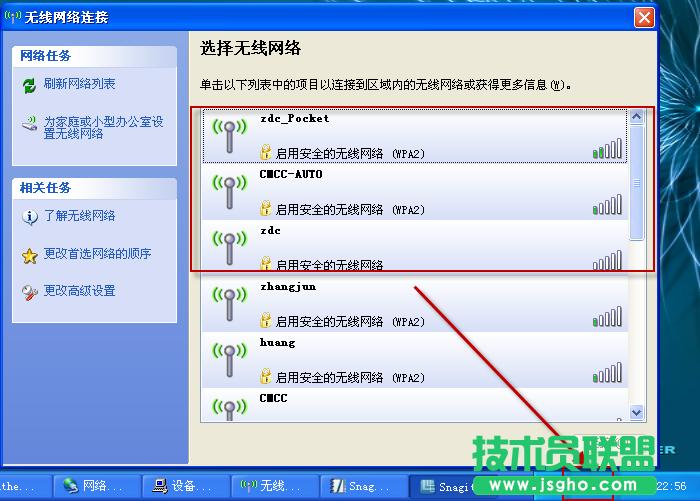
Task: Click the scroll up arrow of network list
Action: pyautogui.click(x=637, y=117)
